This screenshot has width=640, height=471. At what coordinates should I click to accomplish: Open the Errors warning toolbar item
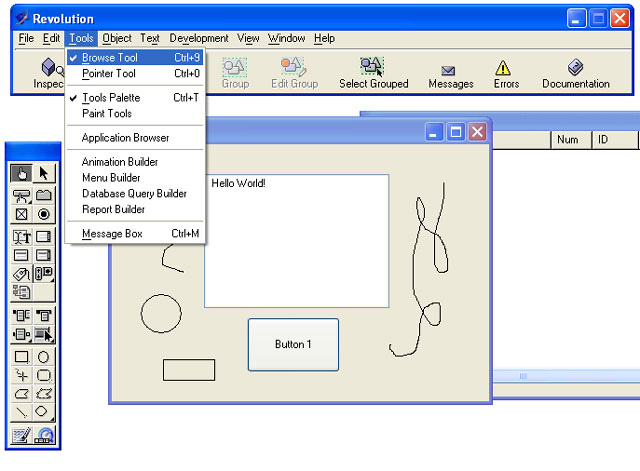pos(506,74)
